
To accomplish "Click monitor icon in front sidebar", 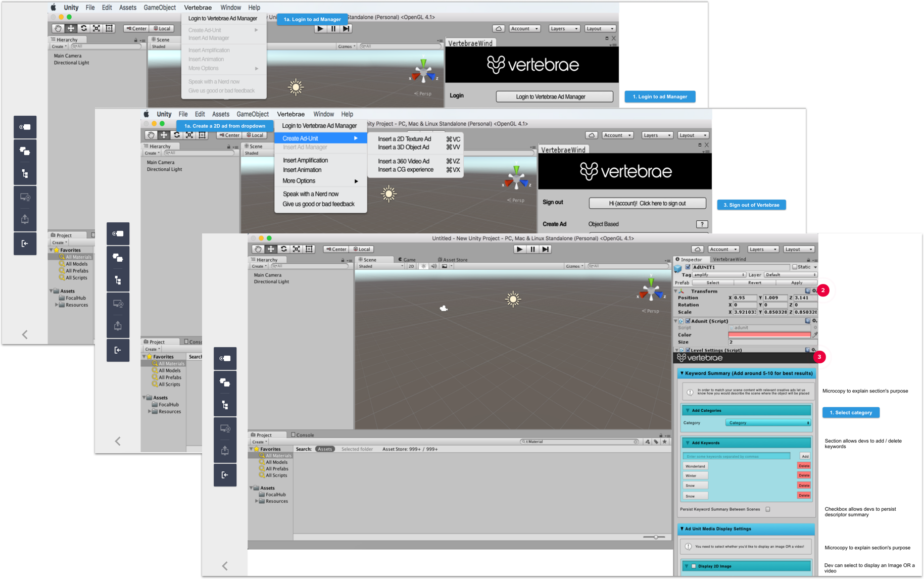I will pyautogui.click(x=225, y=428).
